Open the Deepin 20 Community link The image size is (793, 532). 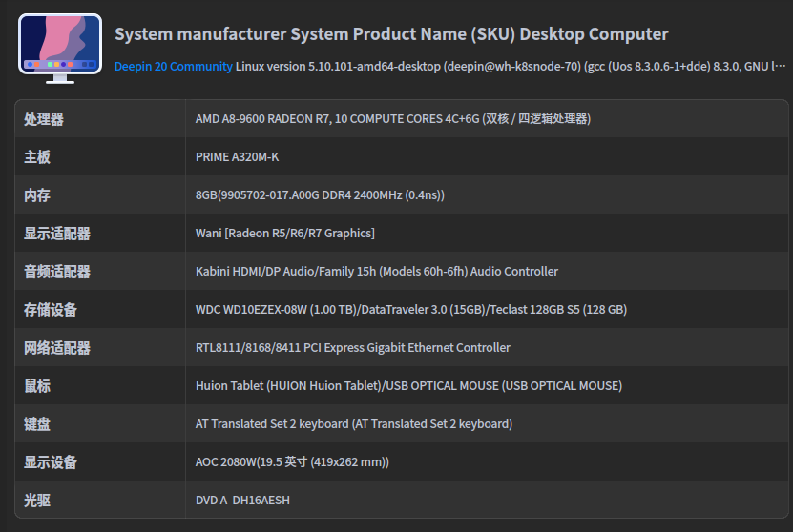click(173, 67)
